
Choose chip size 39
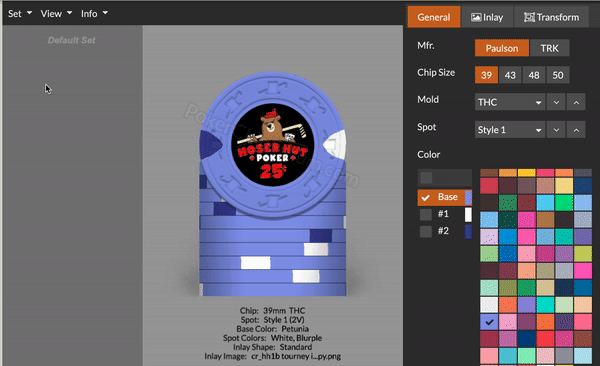486,75
